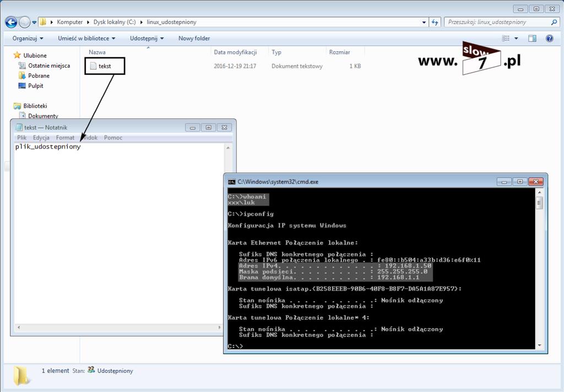
Task: Select Komputer in the address path
Action: (70, 22)
